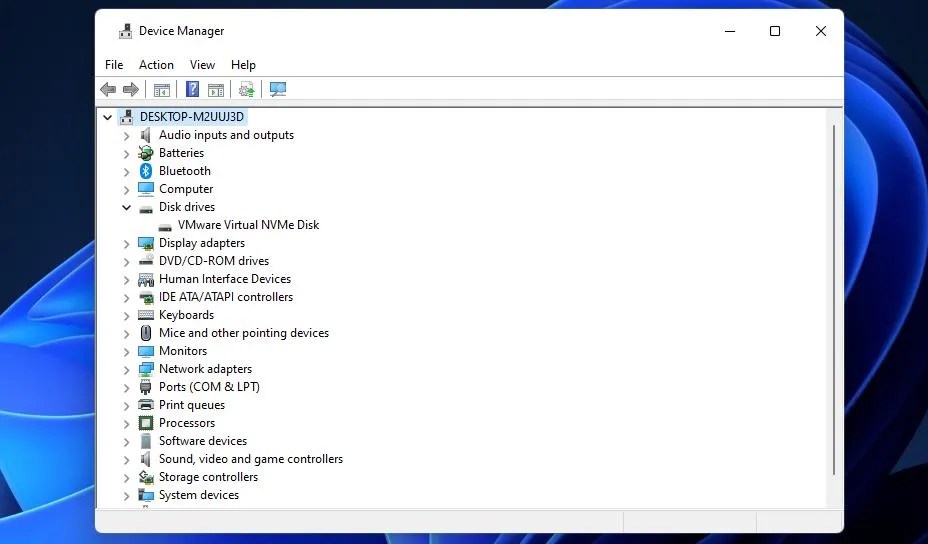
Task: Click the Keyboards category icon
Action: tap(146, 315)
